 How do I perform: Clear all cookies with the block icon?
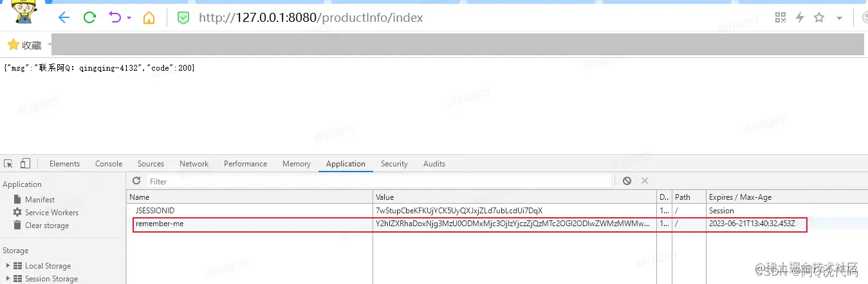[627, 181]
